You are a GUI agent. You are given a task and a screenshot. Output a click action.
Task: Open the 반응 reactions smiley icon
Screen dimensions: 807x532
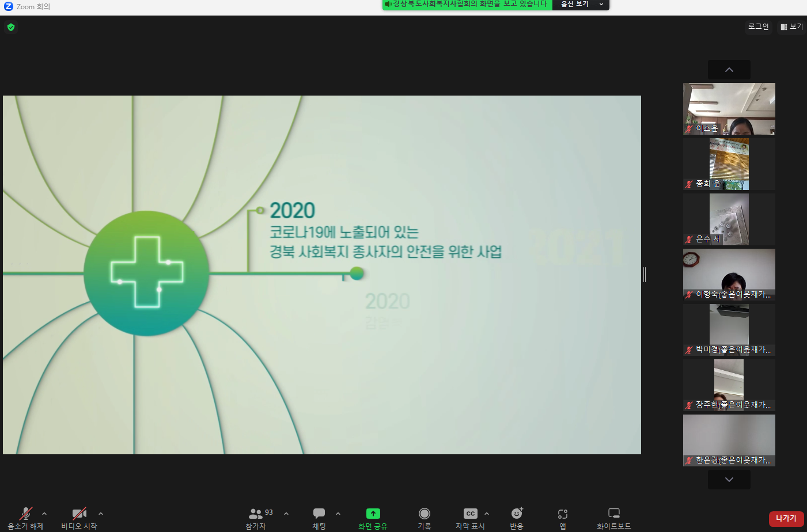517,514
